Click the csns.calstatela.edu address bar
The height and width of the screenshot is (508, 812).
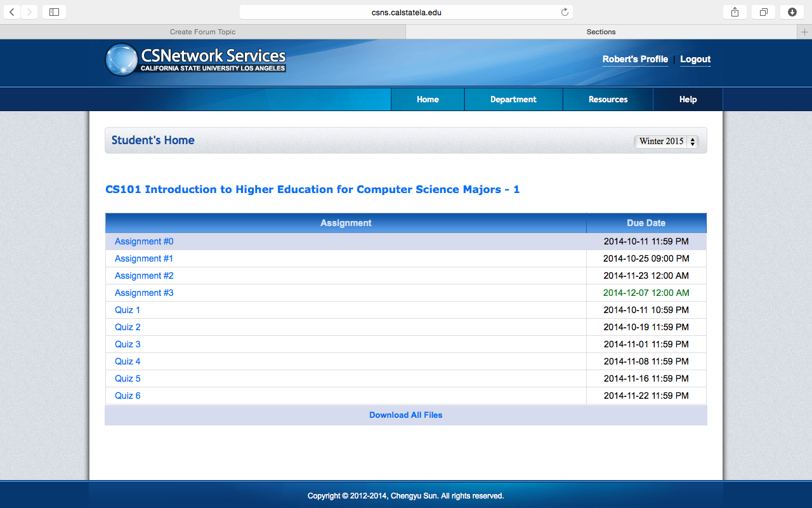[406, 12]
